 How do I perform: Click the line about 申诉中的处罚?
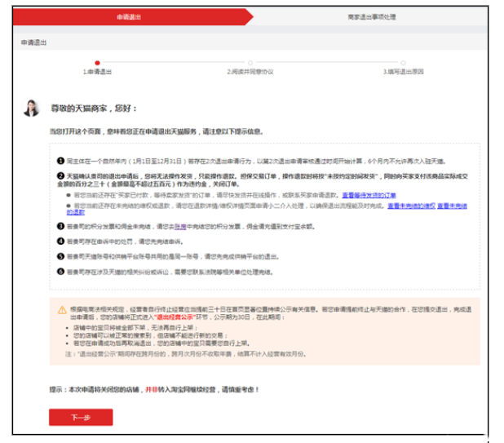tap(125, 241)
